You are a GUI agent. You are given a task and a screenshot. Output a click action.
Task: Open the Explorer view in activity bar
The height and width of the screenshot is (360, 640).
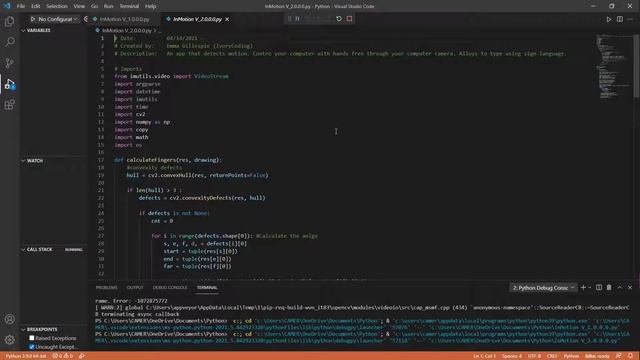pyautogui.click(x=9, y=21)
